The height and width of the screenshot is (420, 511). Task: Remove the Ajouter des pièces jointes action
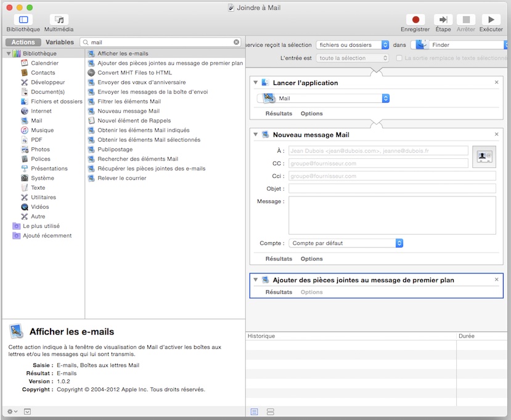tap(496, 280)
